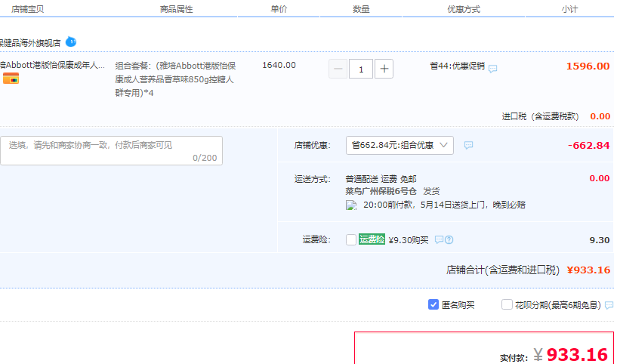Uncheck the 匿名购买 anonymous purchase checkbox
This screenshot has height=364, width=617.
[x=433, y=304]
